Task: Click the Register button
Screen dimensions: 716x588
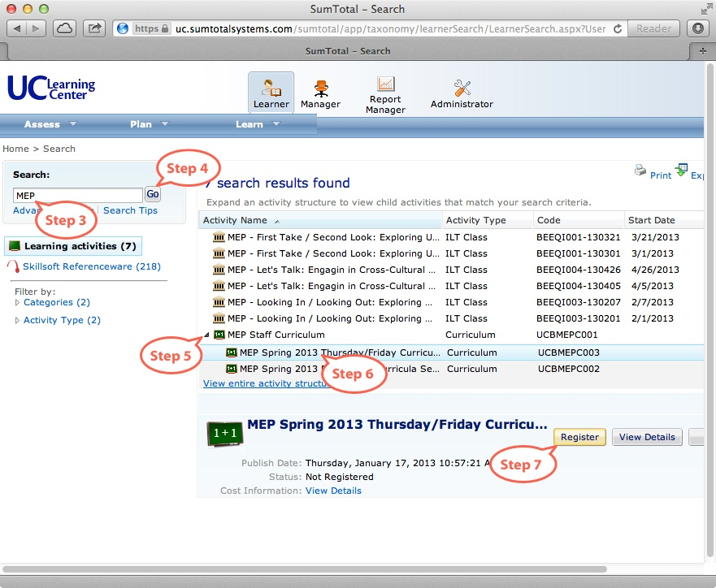Action: (579, 437)
